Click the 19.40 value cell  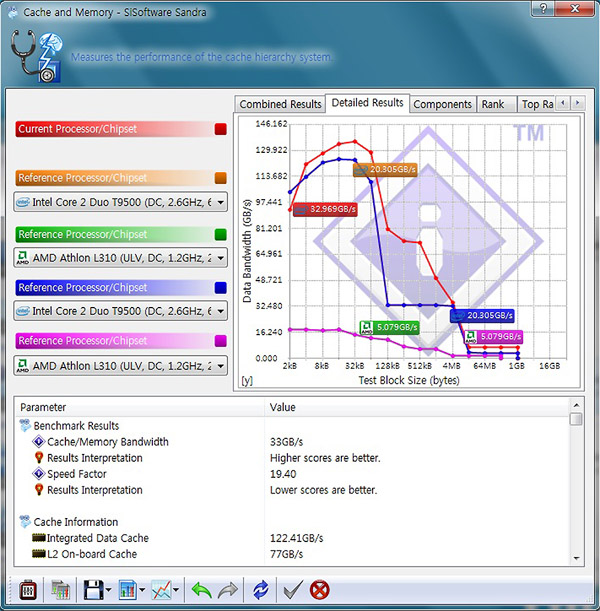pyautogui.click(x=283, y=473)
